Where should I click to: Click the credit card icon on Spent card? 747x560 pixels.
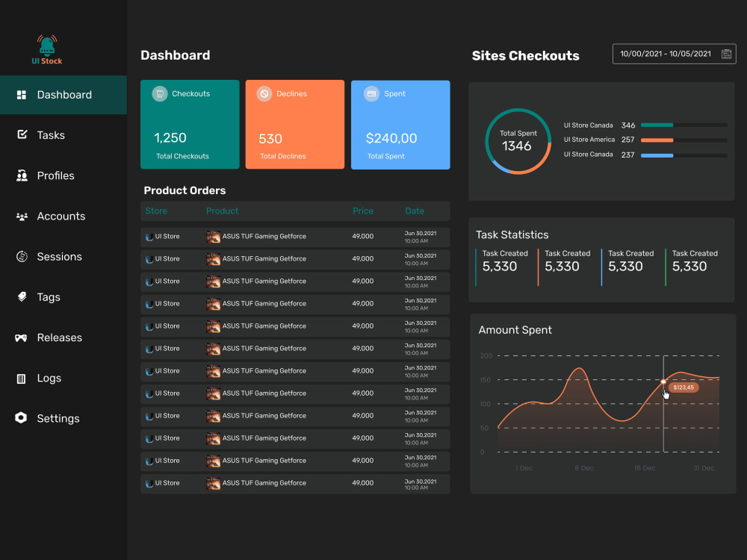point(371,94)
